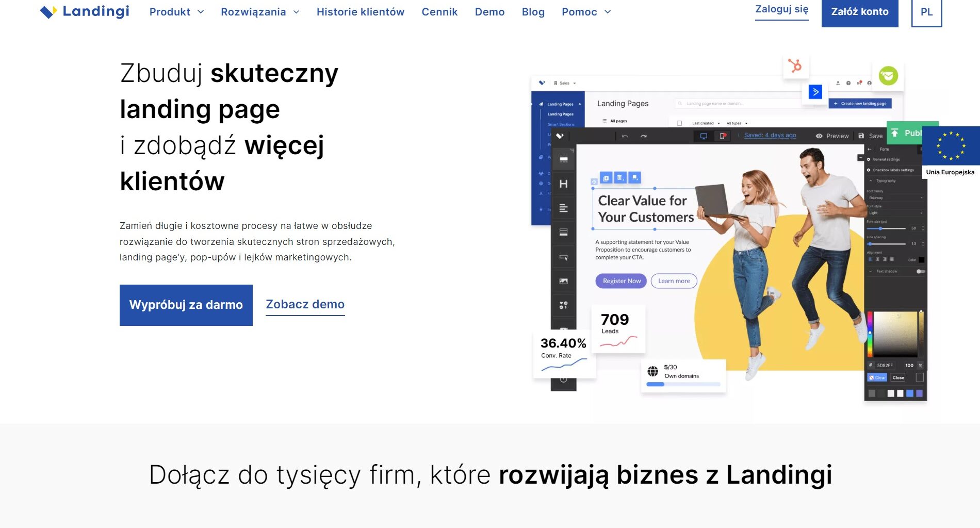Image resolution: width=980 pixels, height=528 pixels.
Task: Switch to the Blog menu item
Action: click(x=533, y=11)
